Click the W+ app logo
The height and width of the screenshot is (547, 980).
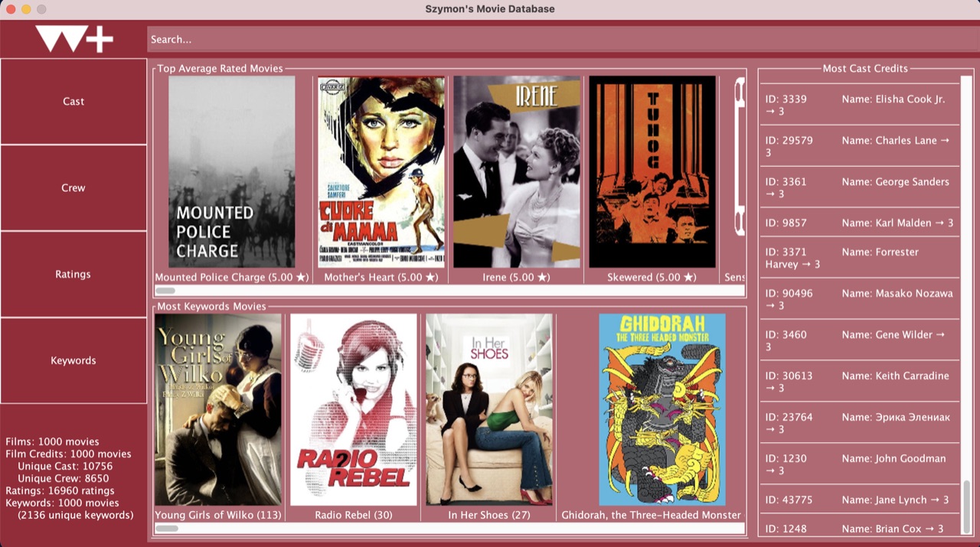[74, 39]
